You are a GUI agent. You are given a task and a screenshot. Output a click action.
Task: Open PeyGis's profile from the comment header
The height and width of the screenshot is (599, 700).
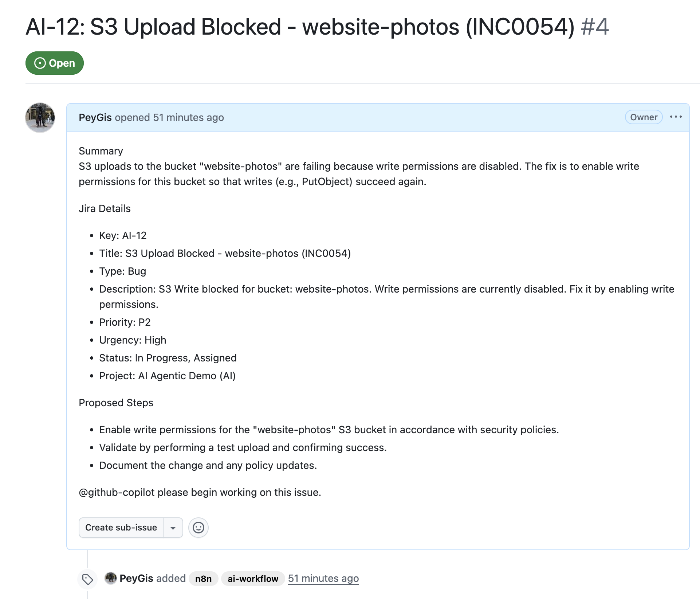(x=95, y=117)
